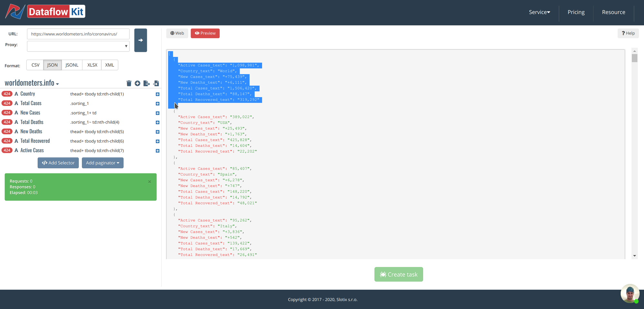Click the text-type A icon beside New Deaths
The height and width of the screenshot is (309, 644).
click(x=16, y=131)
